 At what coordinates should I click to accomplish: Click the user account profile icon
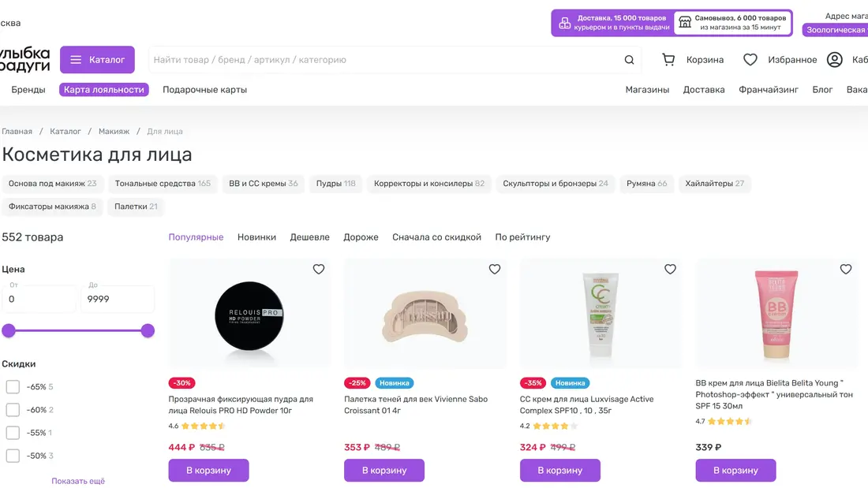point(835,60)
